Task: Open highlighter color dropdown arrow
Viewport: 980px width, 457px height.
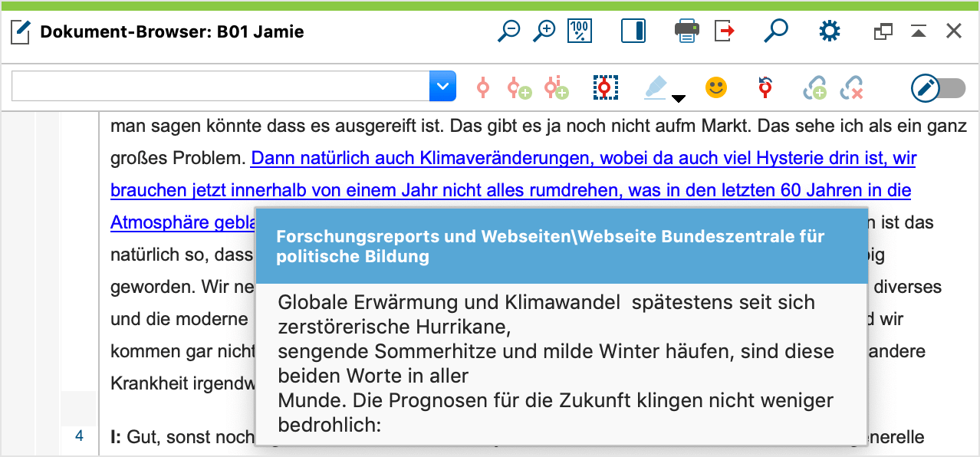Action: coord(679,98)
